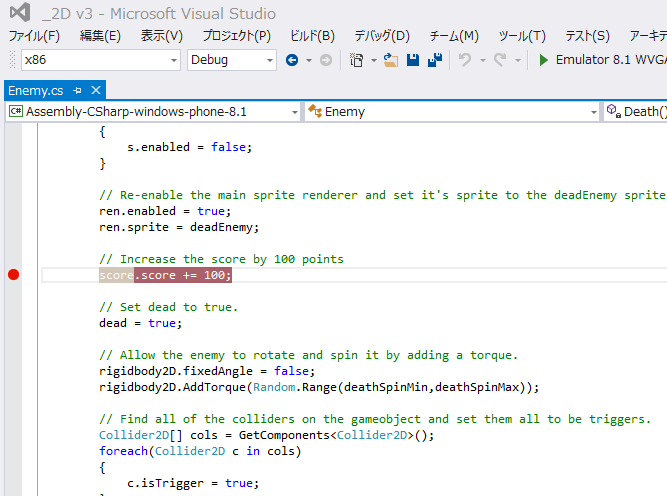667x496 pixels.
Task: Click the 'ren.sprite = deadEnemy;' code line
Action: pos(179,227)
